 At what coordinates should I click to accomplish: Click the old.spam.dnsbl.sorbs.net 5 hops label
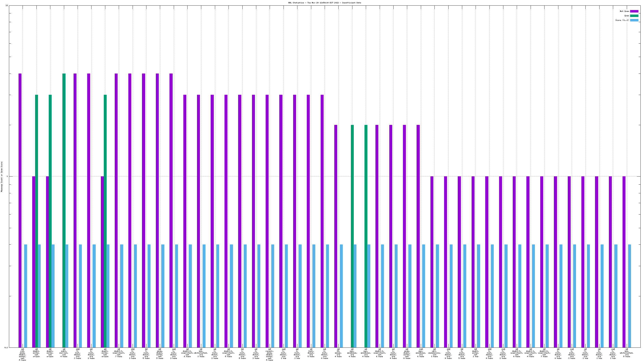point(23,354)
